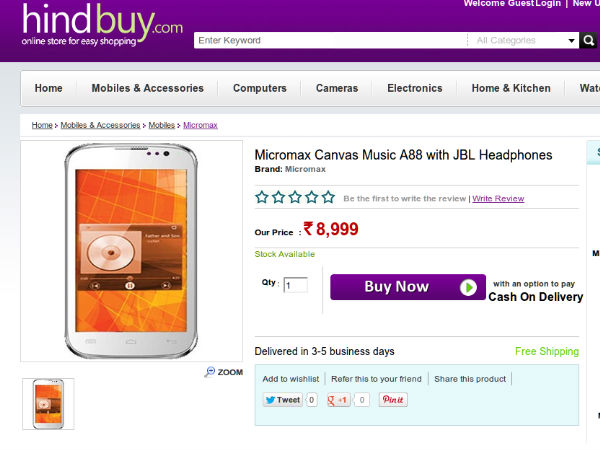Viewport: 600px width, 450px height.
Task: Open the All Categories dropdown
Action: click(x=520, y=41)
